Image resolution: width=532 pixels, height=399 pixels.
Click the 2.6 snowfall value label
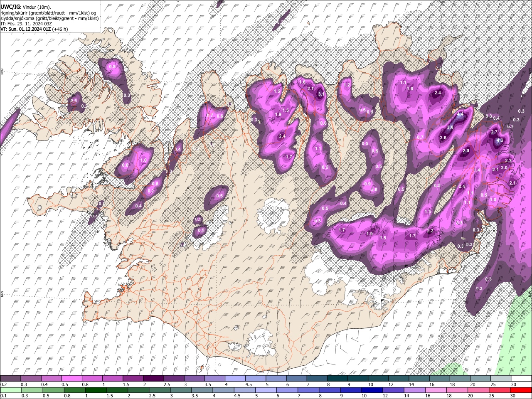click(x=443, y=138)
